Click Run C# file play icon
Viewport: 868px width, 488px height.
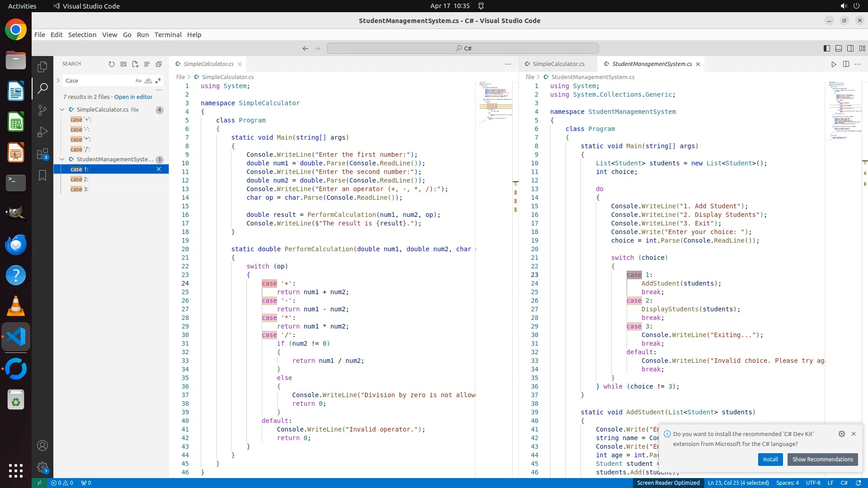point(834,64)
